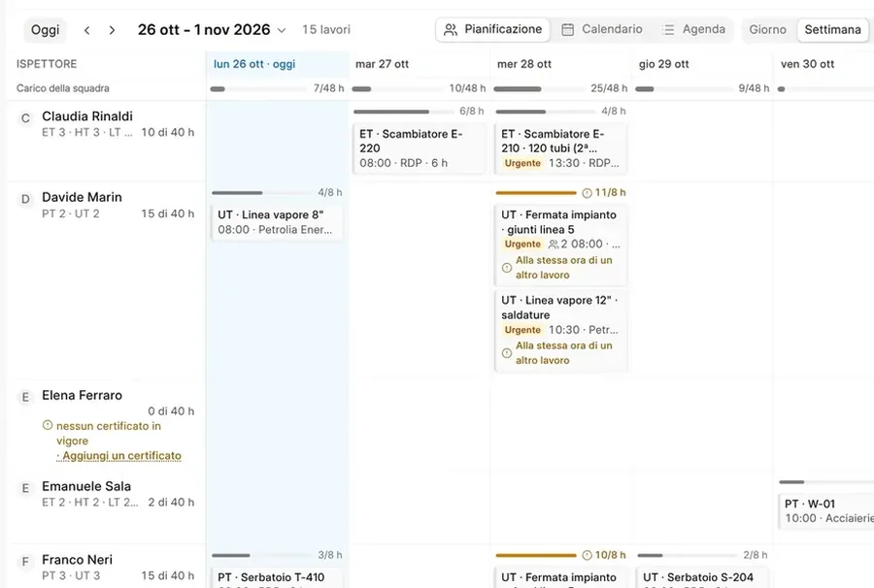Follow the Aggiungi un certificato link
Screen dimensions: 874x588
[x=118, y=455]
